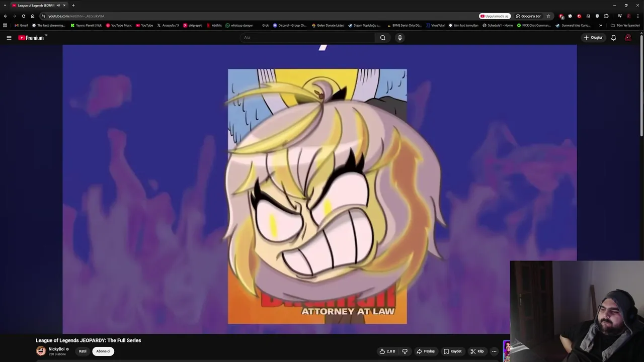
Task: Click the YouTube search magnifier button
Action: [x=383, y=38]
